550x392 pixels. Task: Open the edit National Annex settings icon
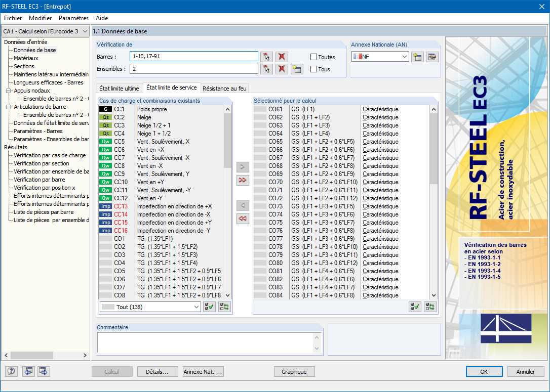pyautogui.click(x=431, y=57)
